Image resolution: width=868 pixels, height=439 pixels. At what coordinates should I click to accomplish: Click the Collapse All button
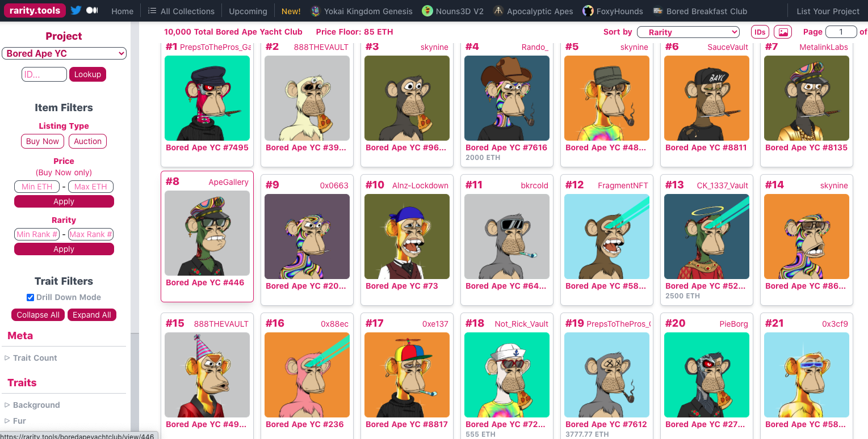point(38,315)
